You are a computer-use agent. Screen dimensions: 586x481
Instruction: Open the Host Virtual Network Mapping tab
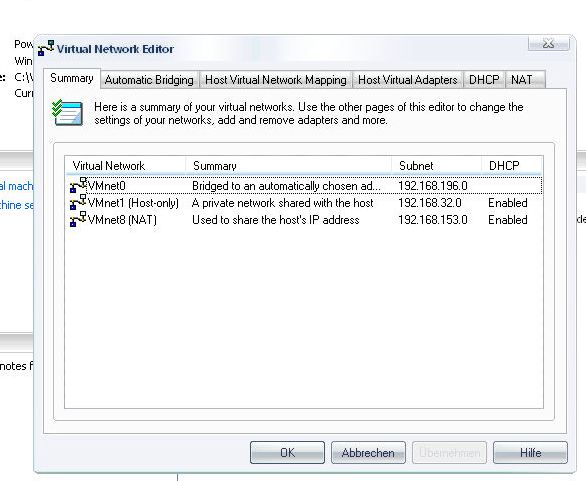[x=276, y=80]
